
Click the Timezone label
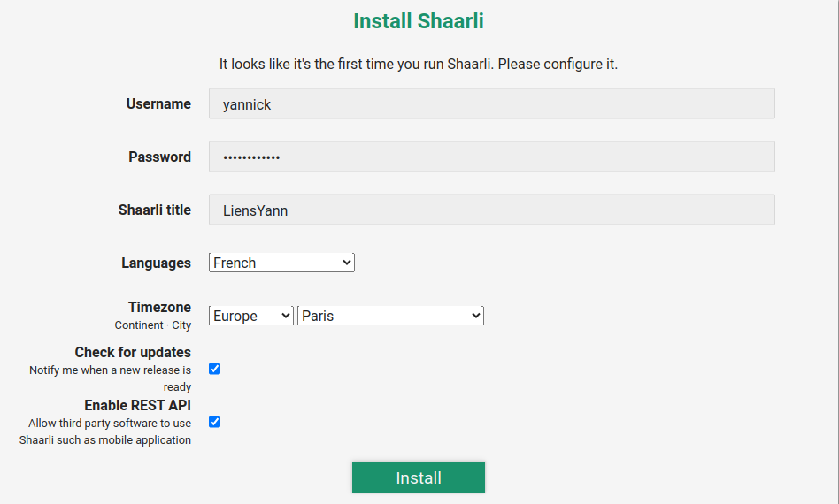click(x=159, y=307)
